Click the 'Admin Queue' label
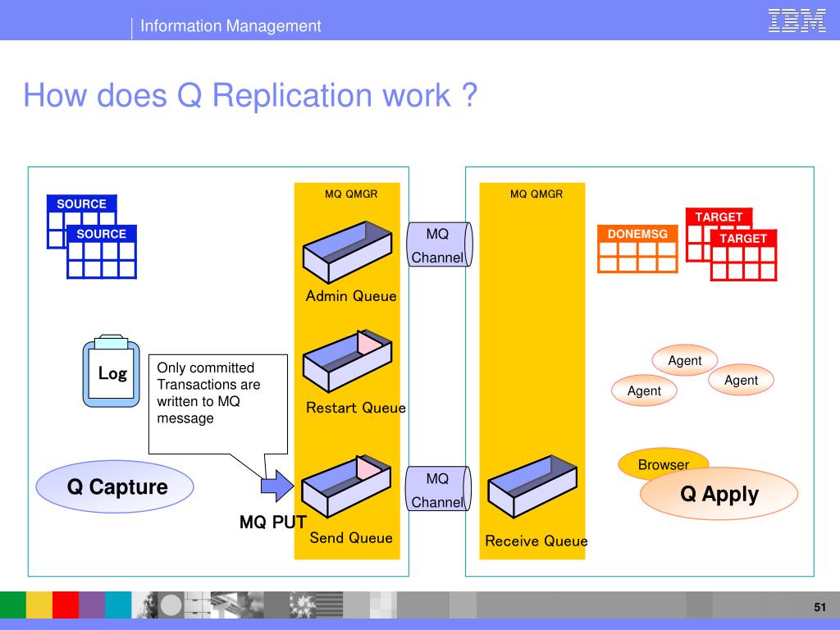Image resolution: width=840 pixels, height=630 pixels. point(351,295)
